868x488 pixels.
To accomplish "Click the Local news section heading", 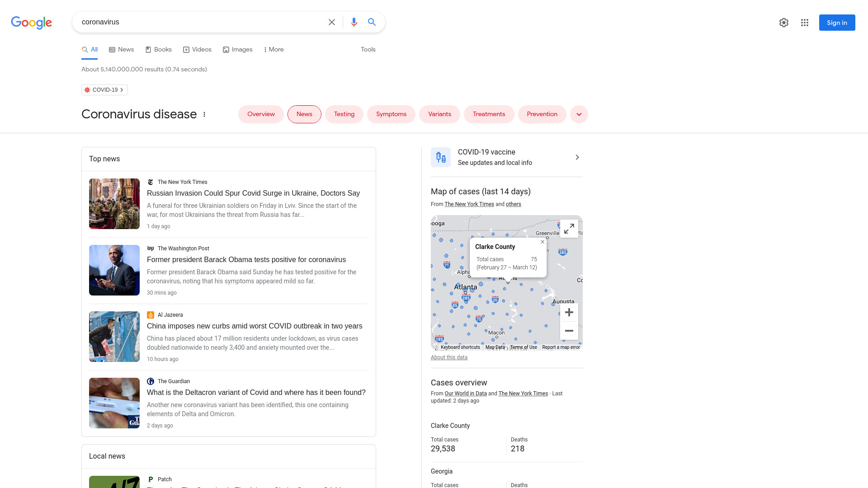I will [x=107, y=456].
